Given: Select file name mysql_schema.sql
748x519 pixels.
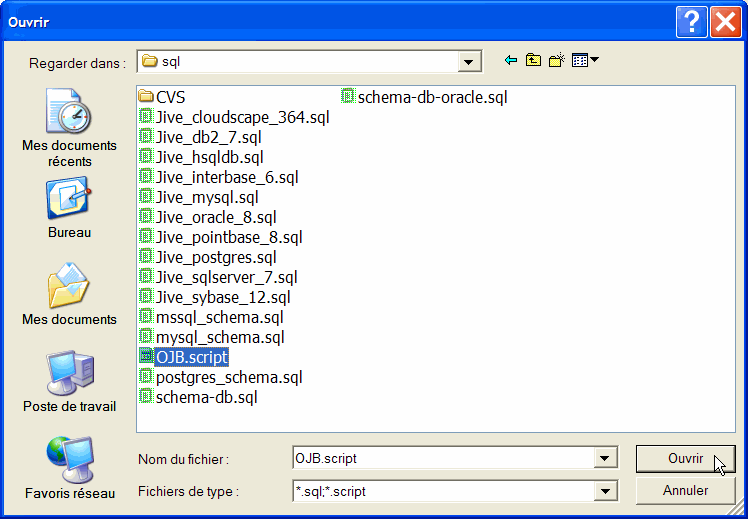Looking at the screenshot, I should pos(220,338).
